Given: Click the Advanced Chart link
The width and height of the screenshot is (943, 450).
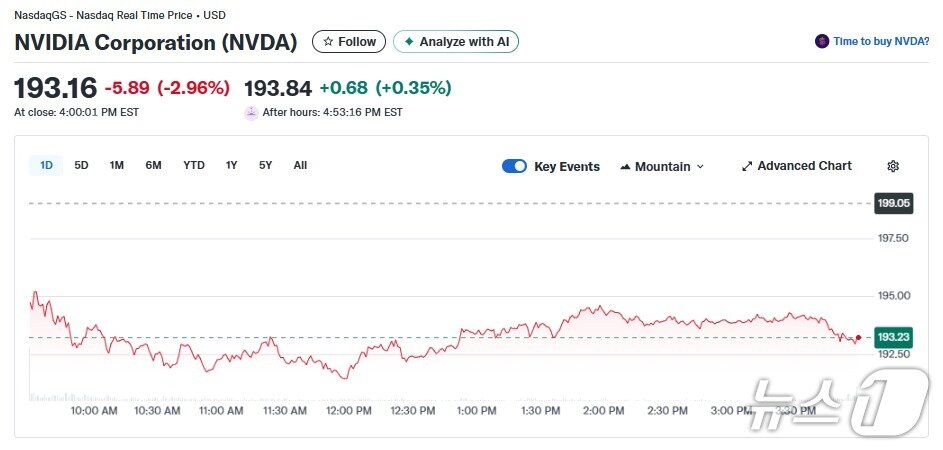Looking at the screenshot, I should click(804, 166).
